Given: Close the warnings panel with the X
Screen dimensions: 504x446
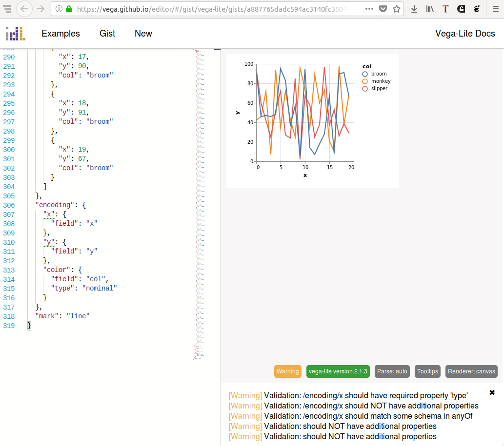Looking at the screenshot, I should [x=492, y=392].
